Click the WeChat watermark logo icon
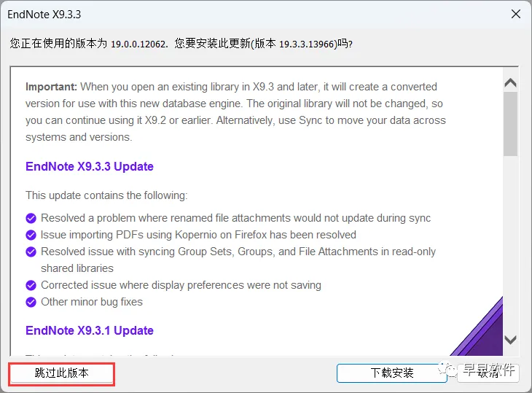Viewport: 532px width, 393px height. pos(446,369)
